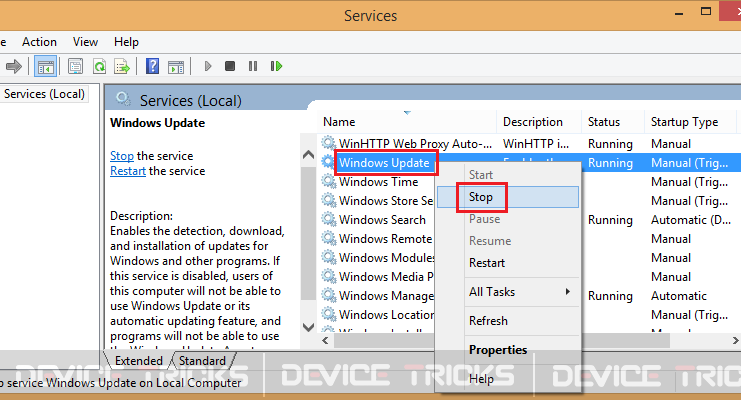Sort by the Description column header
Image resolution: width=741 pixels, height=400 pixels.
tap(539, 122)
